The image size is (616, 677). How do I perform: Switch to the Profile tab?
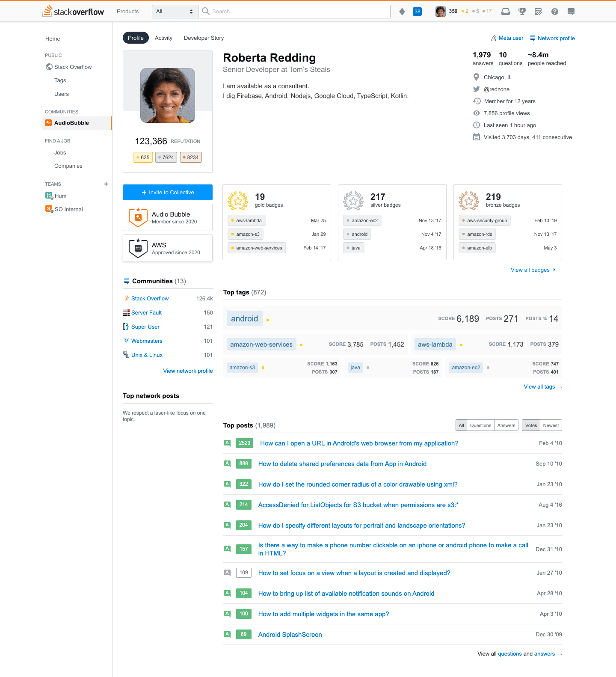(x=136, y=38)
